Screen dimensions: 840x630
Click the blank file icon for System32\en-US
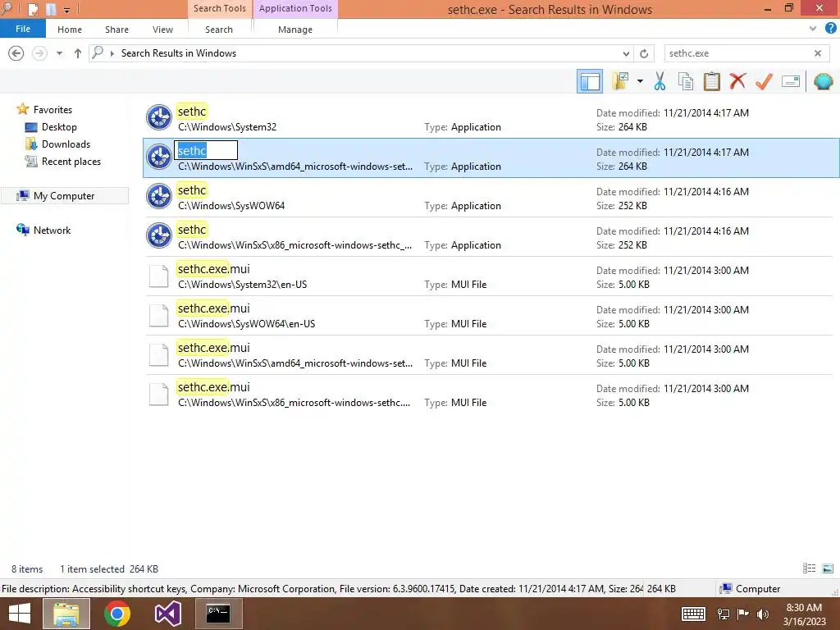(158, 276)
